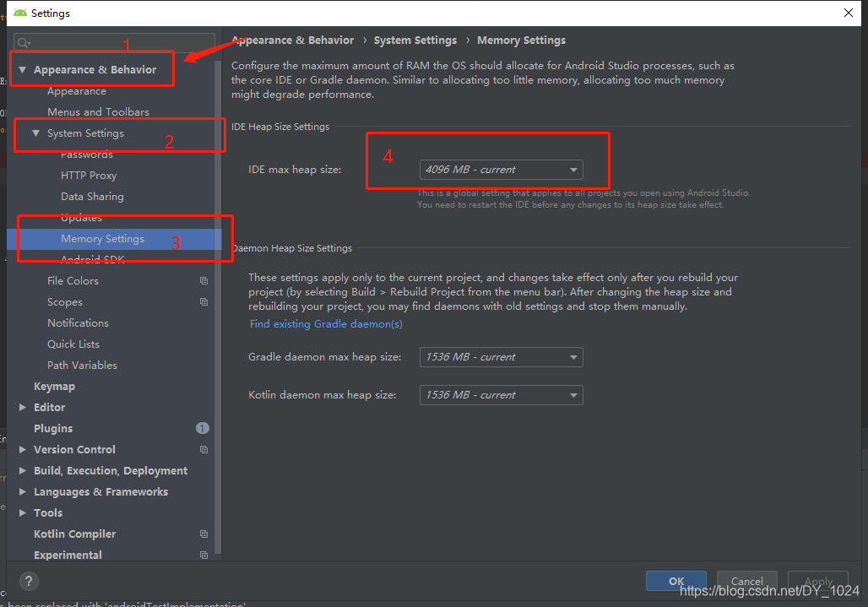Open Quick Lists settings

[73, 344]
